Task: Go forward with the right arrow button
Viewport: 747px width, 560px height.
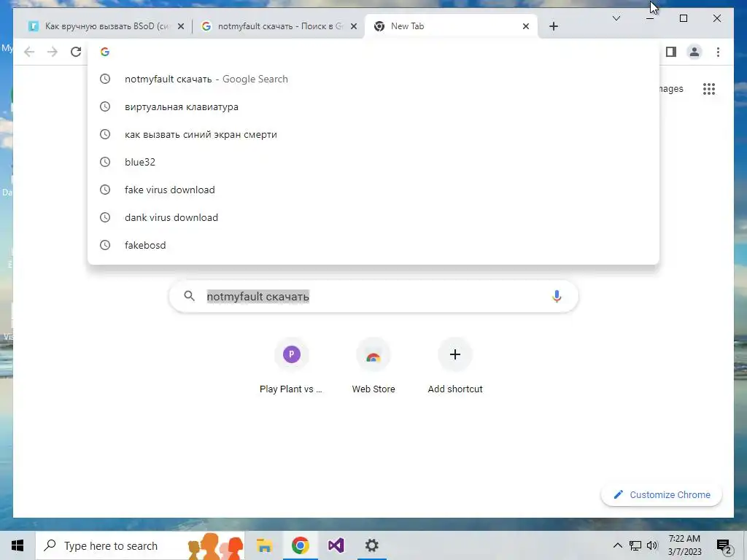Action: pyautogui.click(x=53, y=52)
